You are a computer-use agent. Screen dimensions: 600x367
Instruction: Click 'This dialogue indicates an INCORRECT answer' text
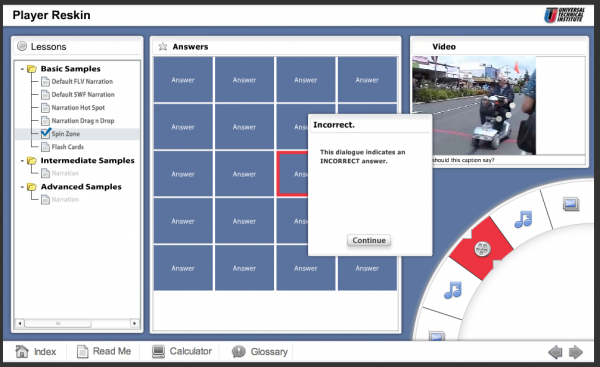point(362,157)
